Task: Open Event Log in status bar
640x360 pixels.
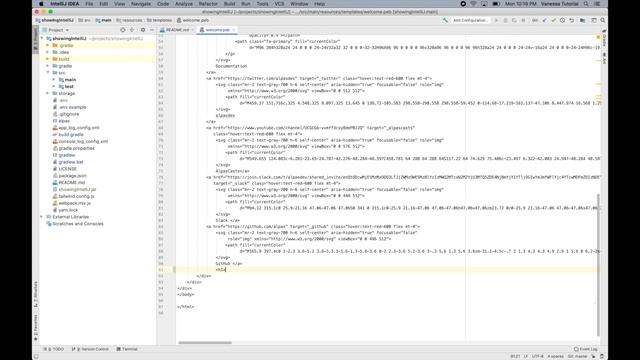Action: click(x=586, y=349)
